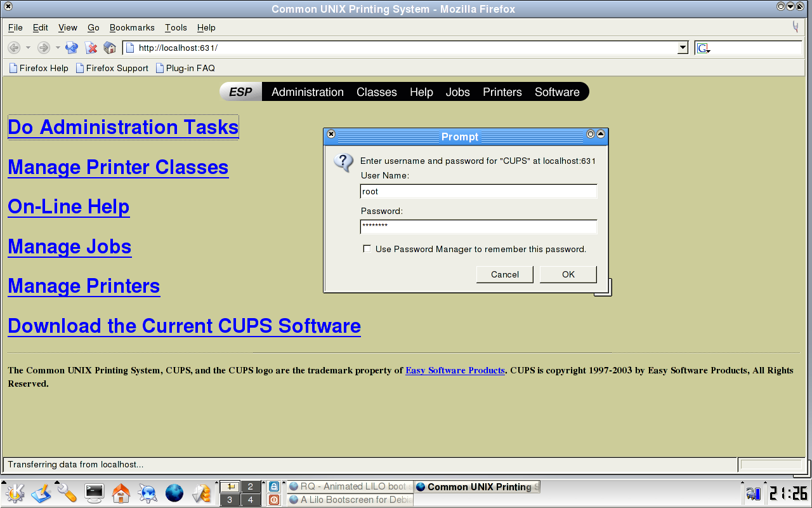Open the Go menu
The height and width of the screenshot is (508, 812).
tap(94, 27)
